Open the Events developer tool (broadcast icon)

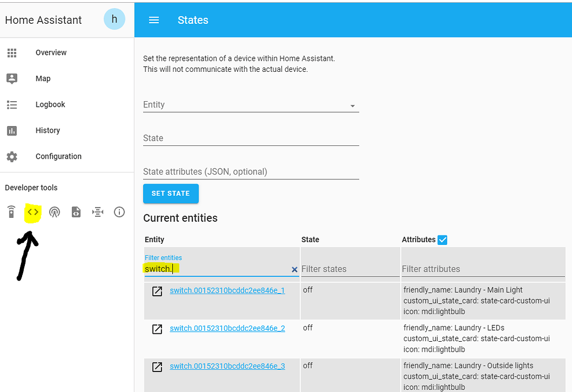54,212
